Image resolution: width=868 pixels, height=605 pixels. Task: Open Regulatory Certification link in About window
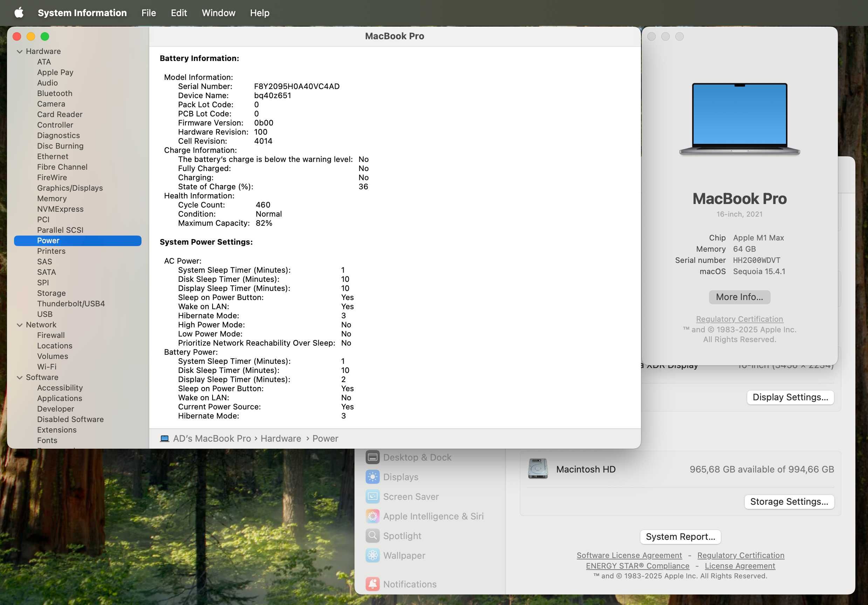pyautogui.click(x=739, y=319)
